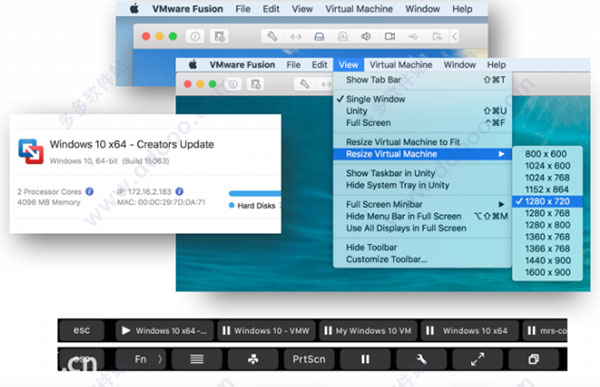This screenshot has width=600, height=387.
Task: Open the Window menu in the front window
Action: click(x=460, y=65)
